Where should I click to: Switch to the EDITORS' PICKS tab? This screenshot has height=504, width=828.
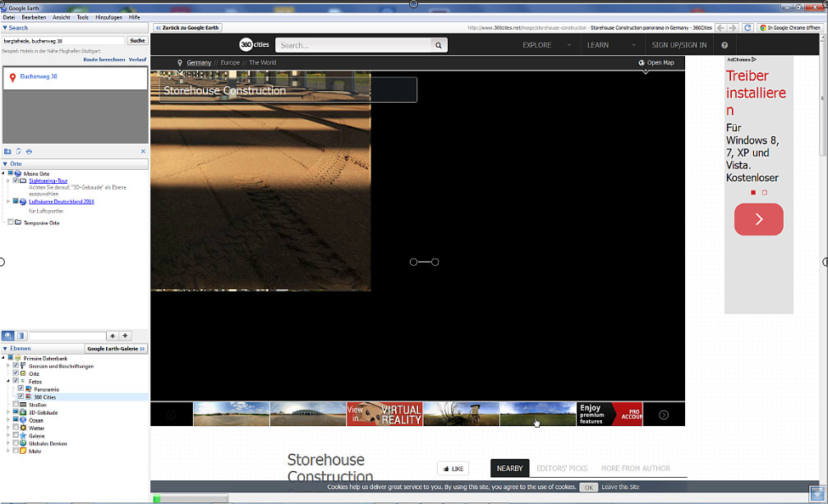point(562,469)
